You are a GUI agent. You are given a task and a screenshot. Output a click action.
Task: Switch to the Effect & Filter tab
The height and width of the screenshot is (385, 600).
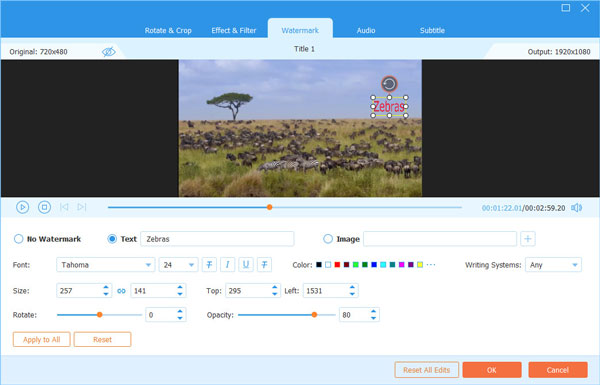(233, 30)
